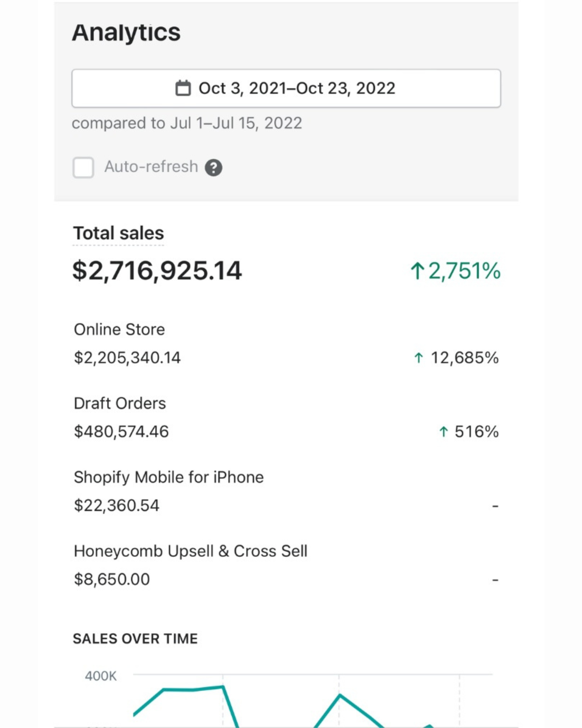
Task: Click the calendar icon in date picker
Action: coord(183,88)
